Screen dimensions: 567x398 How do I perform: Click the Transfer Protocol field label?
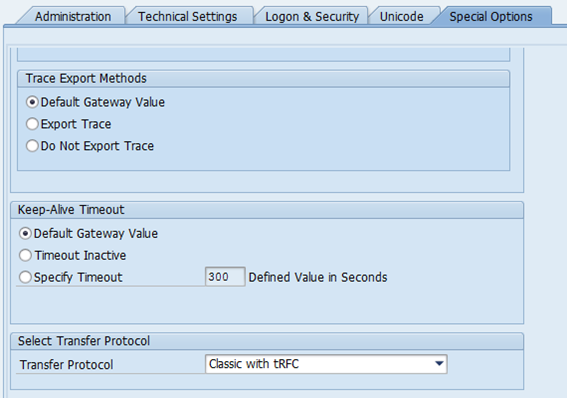[66, 365]
